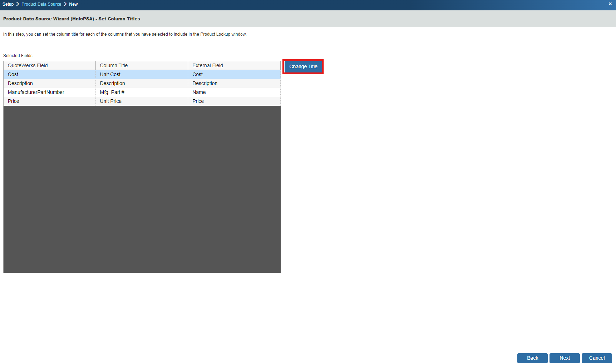Image resolution: width=616 pixels, height=364 pixels.
Task: Click the Change Title button
Action: click(x=303, y=67)
